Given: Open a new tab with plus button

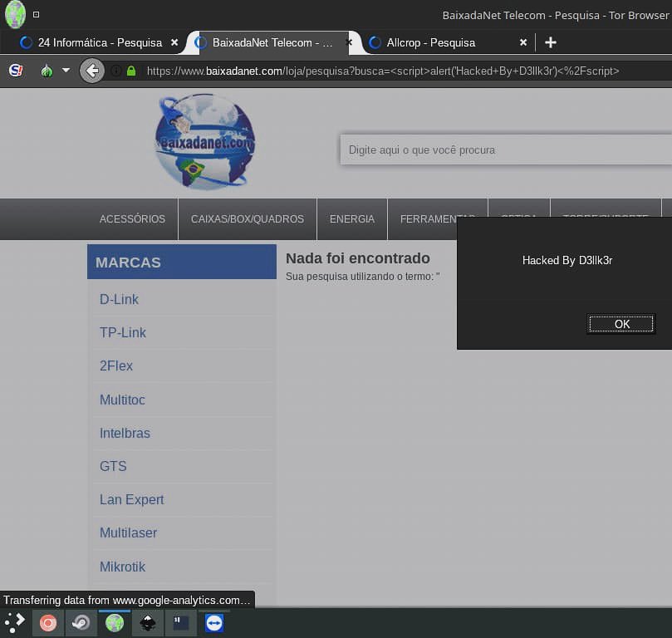Looking at the screenshot, I should click(551, 42).
